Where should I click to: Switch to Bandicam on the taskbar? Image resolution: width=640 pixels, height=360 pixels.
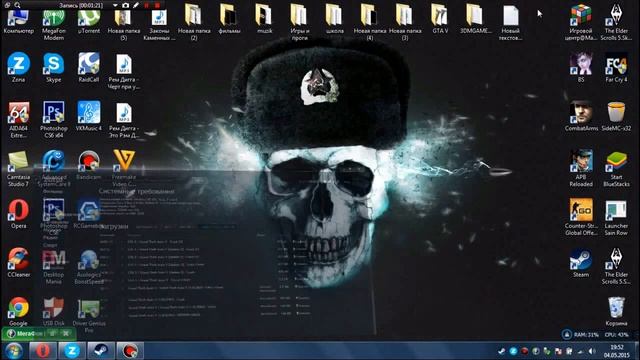[130, 351]
